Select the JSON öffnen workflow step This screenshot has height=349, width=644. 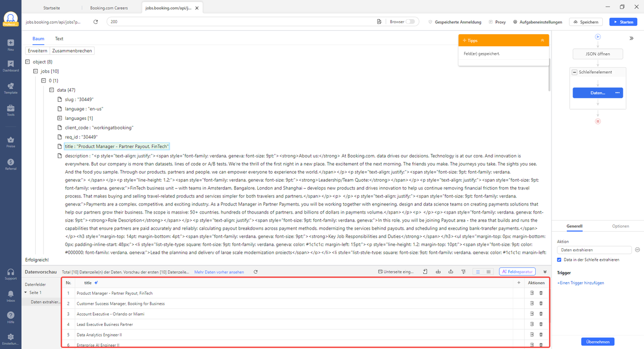click(x=598, y=54)
